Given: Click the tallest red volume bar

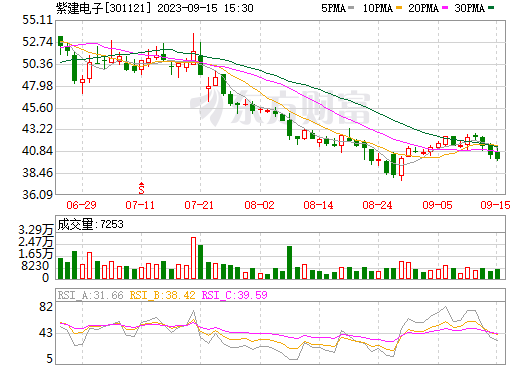Looking at the screenshot, I should [193, 258].
